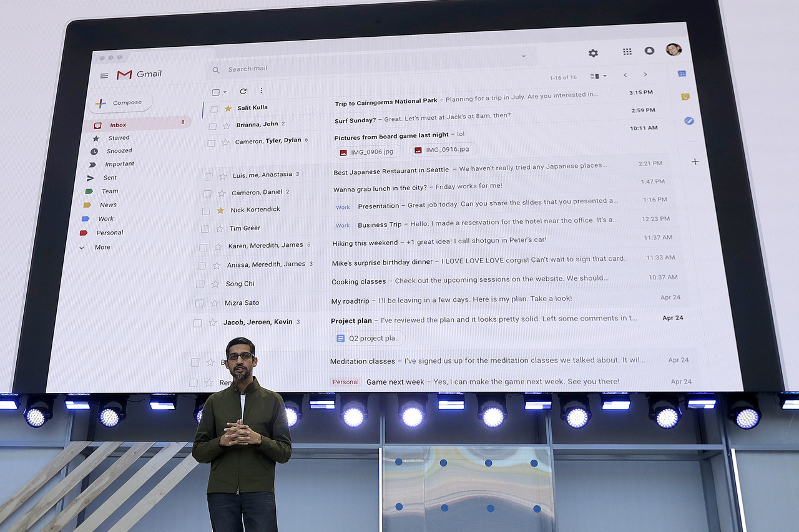Open Settings gear icon

pos(593,53)
